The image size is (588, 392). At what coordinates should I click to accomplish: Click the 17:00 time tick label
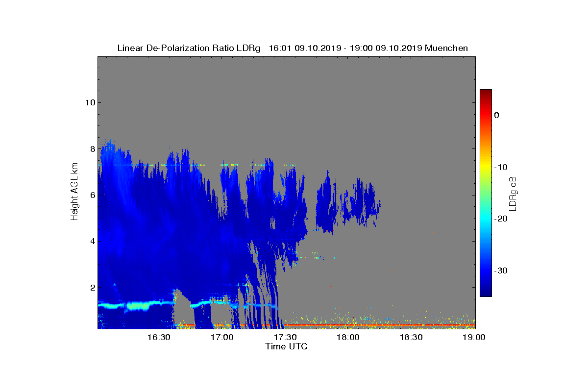(x=222, y=338)
